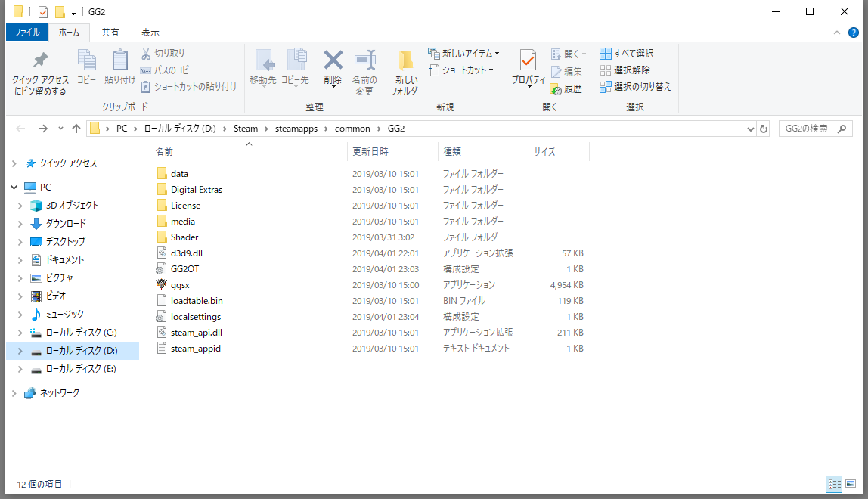Open the Properties (プロパティ) button

tap(528, 68)
